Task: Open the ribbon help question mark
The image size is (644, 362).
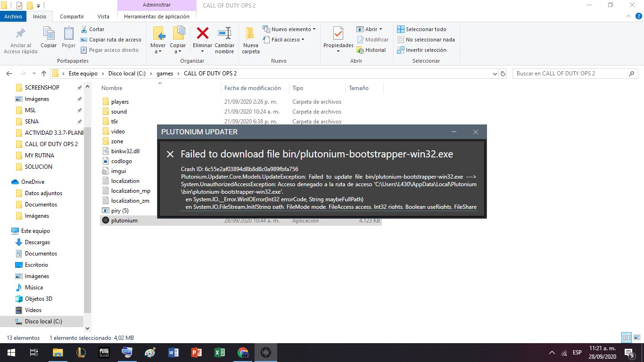Action: 639,16
